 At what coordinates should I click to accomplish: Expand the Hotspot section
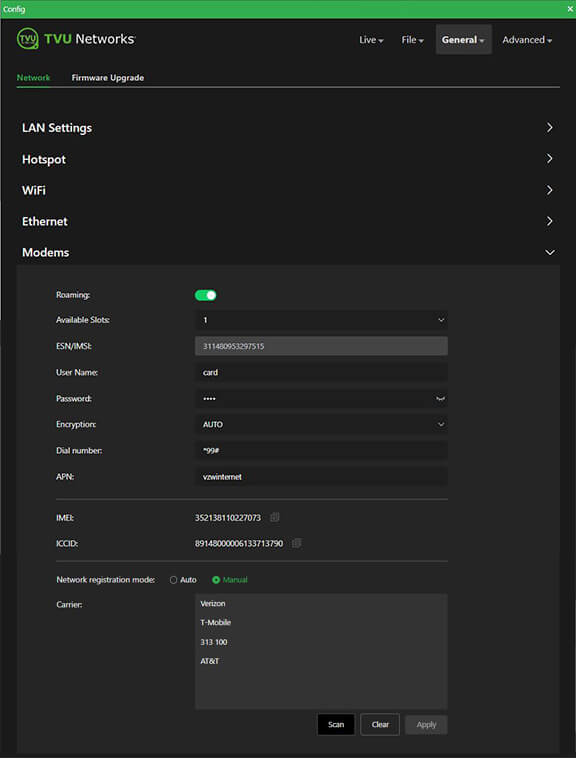point(288,159)
